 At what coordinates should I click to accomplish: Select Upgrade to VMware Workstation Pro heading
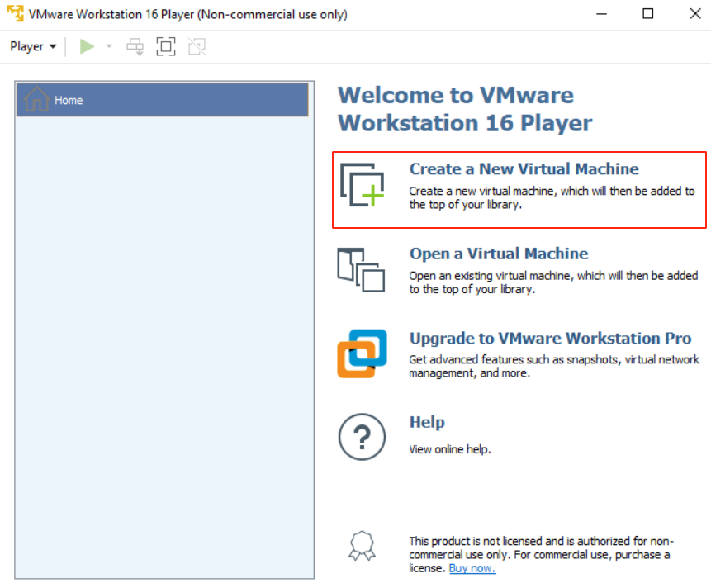click(x=550, y=339)
